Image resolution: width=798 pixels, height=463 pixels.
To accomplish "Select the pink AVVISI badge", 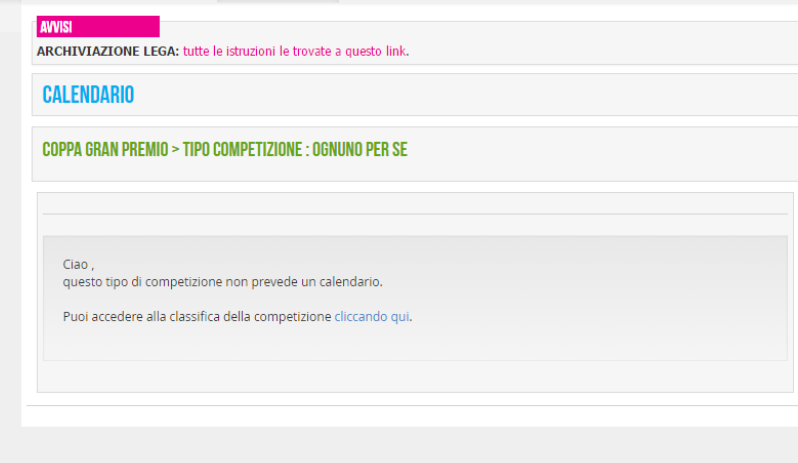I will pos(98,26).
